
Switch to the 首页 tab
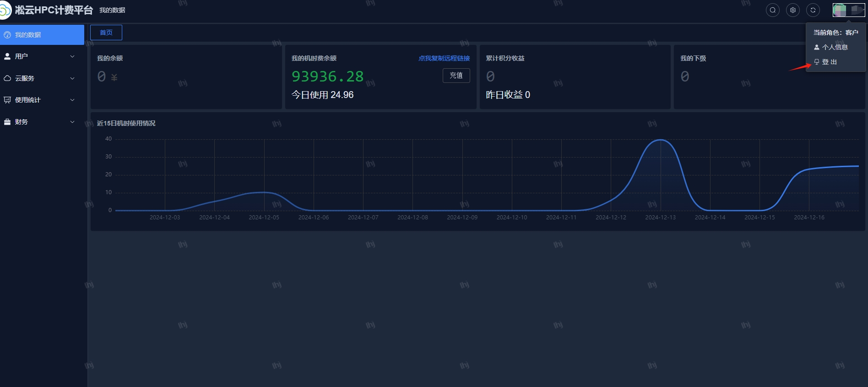click(x=106, y=33)
